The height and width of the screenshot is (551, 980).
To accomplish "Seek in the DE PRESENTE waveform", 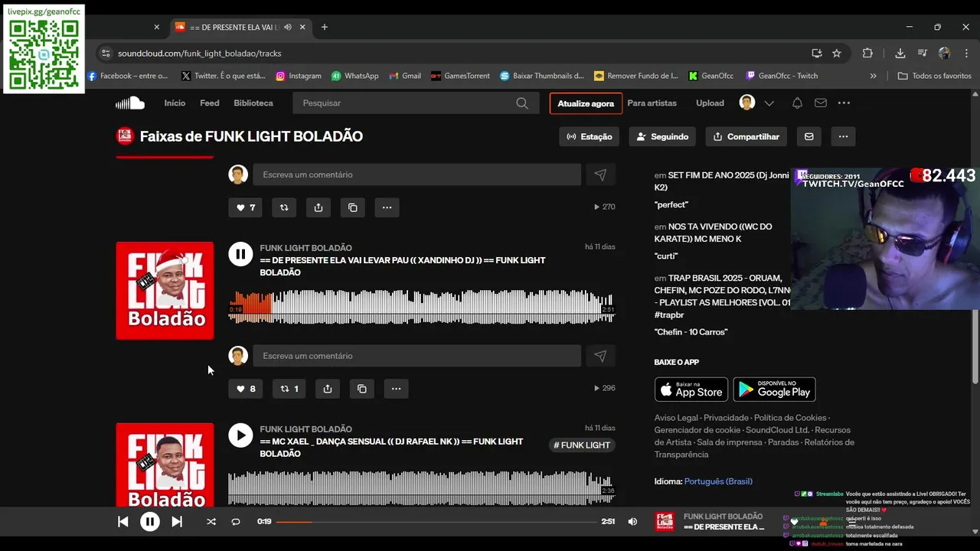I will 421,306.
